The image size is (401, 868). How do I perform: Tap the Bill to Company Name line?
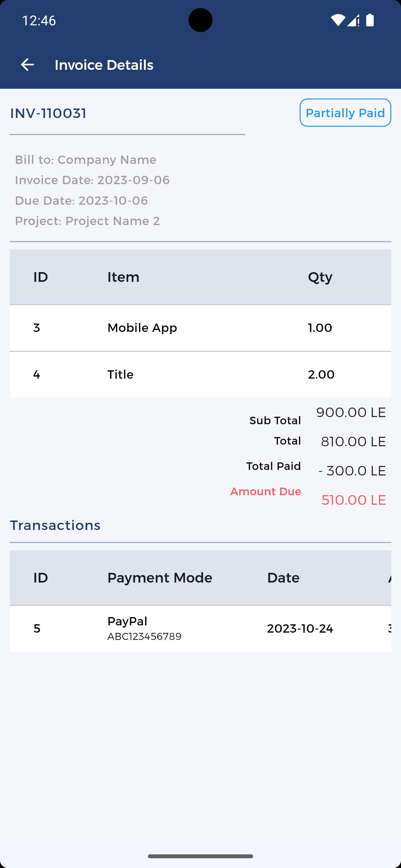(x=86, y=160)
